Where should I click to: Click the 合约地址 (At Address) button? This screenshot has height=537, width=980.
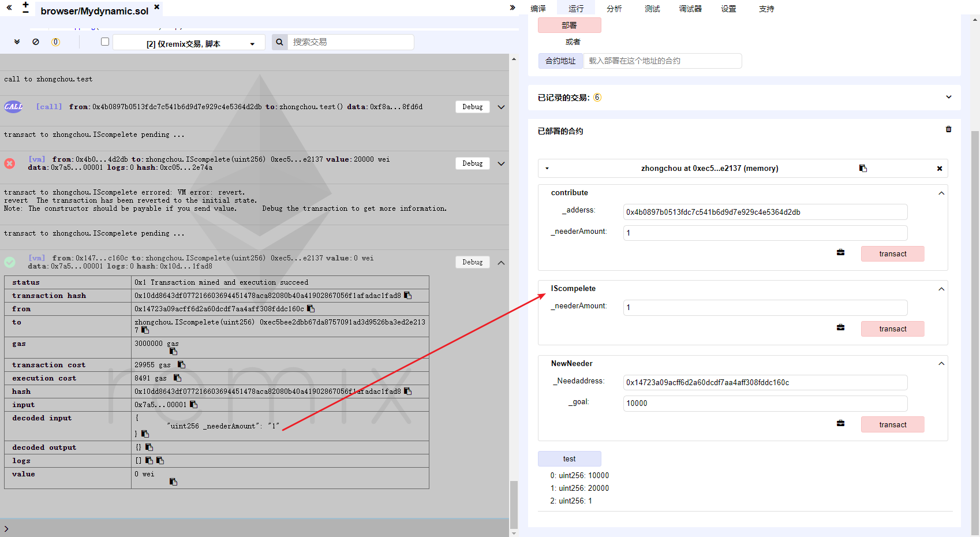tap(560, 61)
